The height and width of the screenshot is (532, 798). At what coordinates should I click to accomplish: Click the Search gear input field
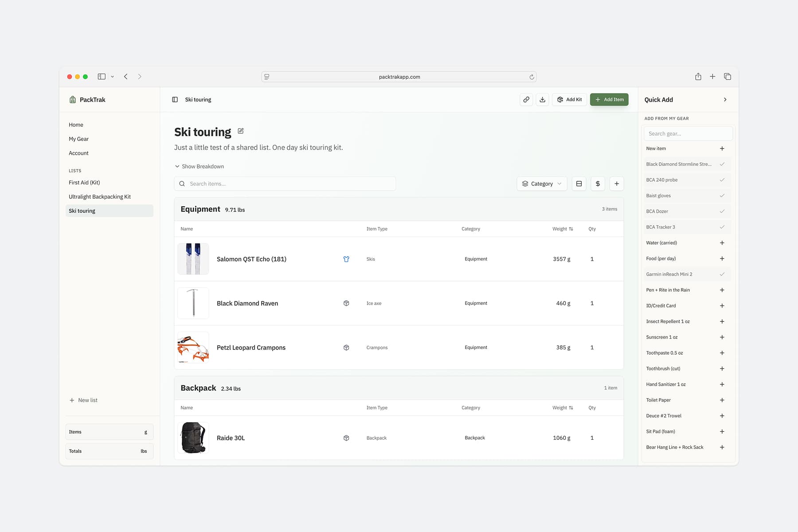(688, 133)
